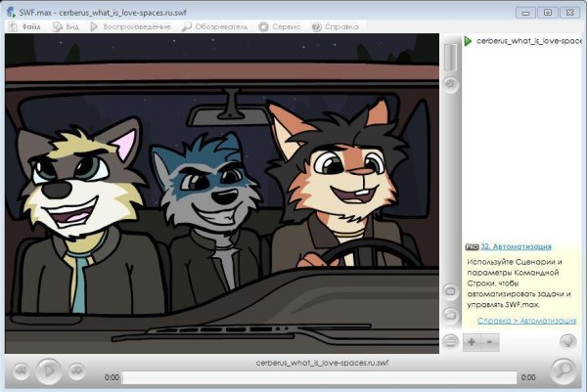Click the minus button under the playlist
587x392 pixels.
490,341
